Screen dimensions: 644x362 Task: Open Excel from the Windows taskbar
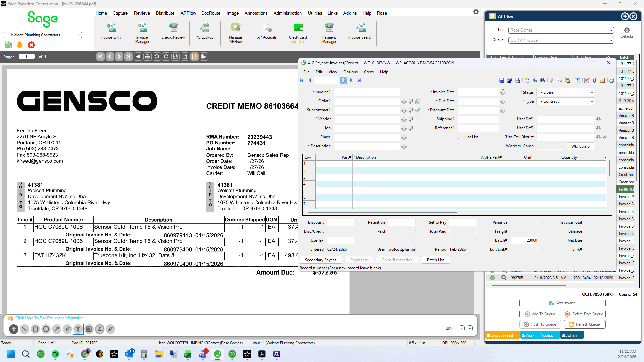188,354
